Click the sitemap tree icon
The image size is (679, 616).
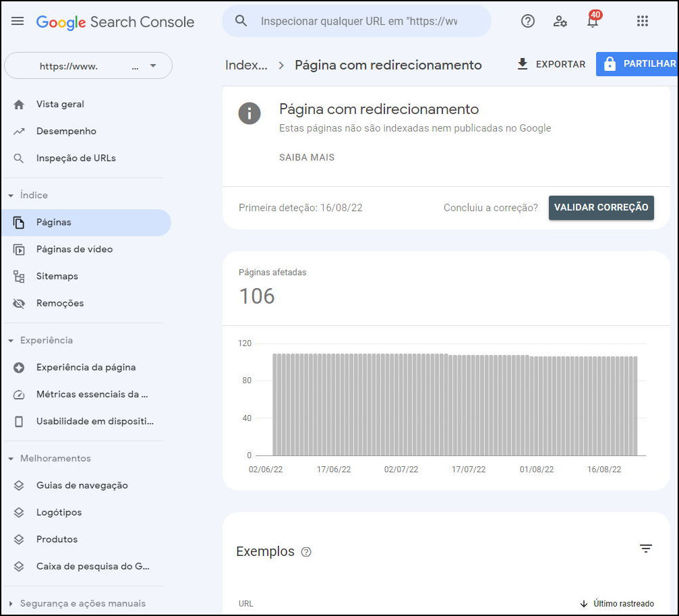pyautogui.click(x=19, y=277)
